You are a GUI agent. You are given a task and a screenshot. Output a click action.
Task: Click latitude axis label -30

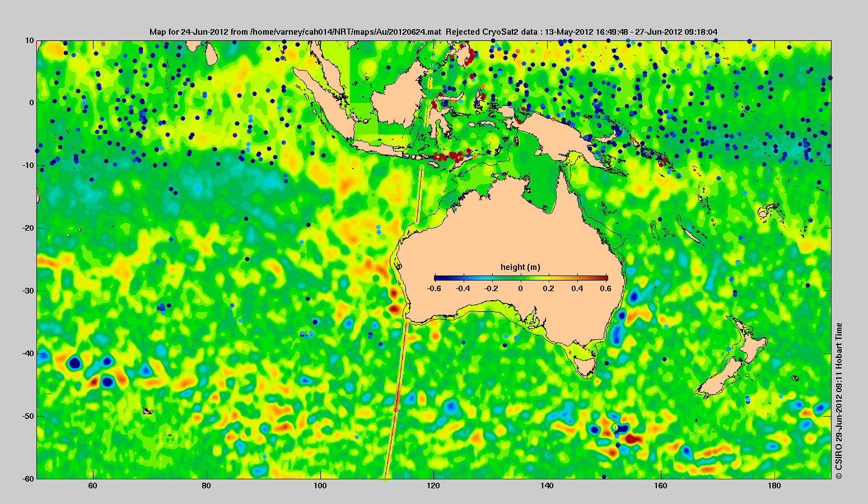point(29,291)
